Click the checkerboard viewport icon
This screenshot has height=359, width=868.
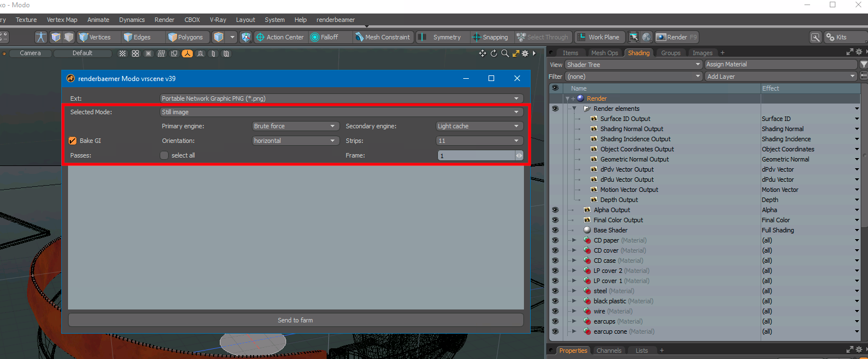click(123, 53)
